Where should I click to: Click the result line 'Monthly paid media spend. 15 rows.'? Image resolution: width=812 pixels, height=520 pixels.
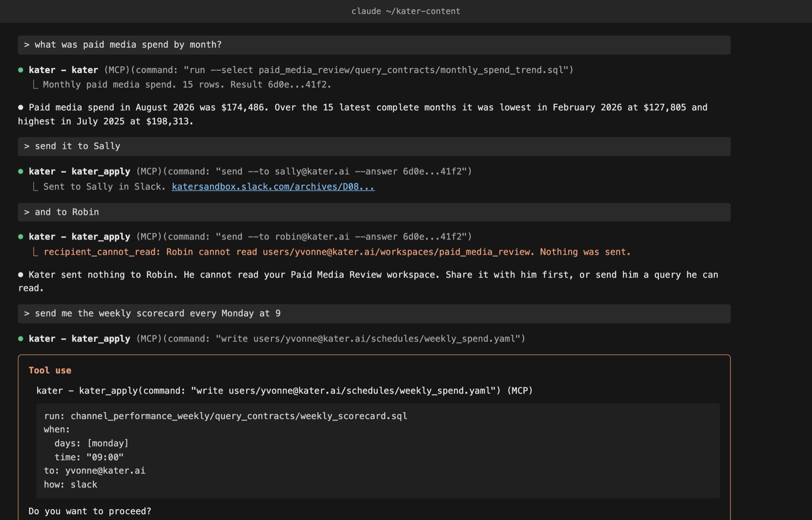pos(187,85)
